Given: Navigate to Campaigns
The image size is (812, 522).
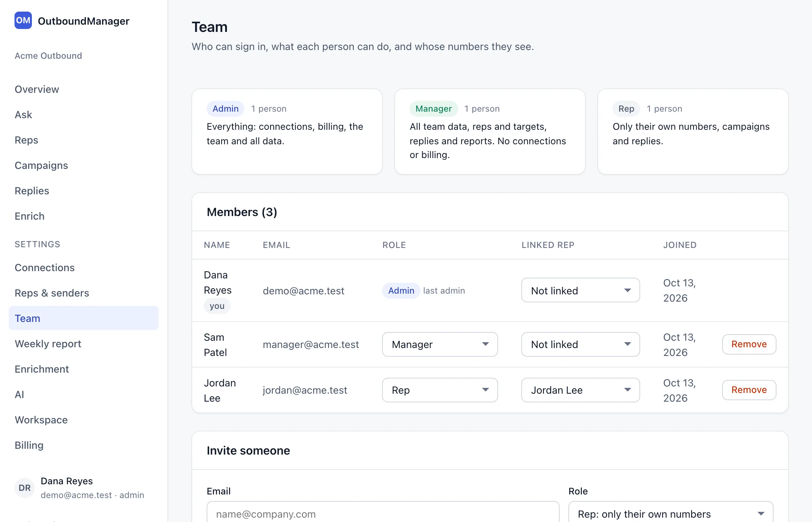Looking at the screenshot, I should tap(41, 165).
